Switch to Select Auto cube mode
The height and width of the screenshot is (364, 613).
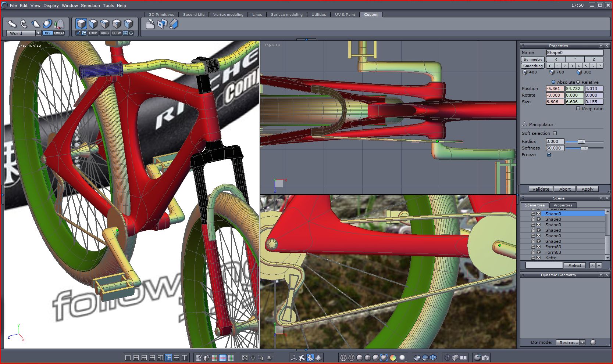[128, 24]
